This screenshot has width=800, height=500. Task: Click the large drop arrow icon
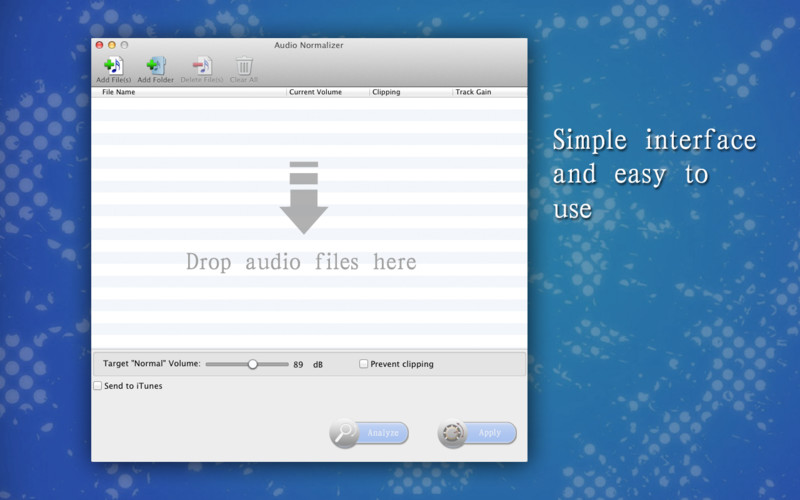304,198
